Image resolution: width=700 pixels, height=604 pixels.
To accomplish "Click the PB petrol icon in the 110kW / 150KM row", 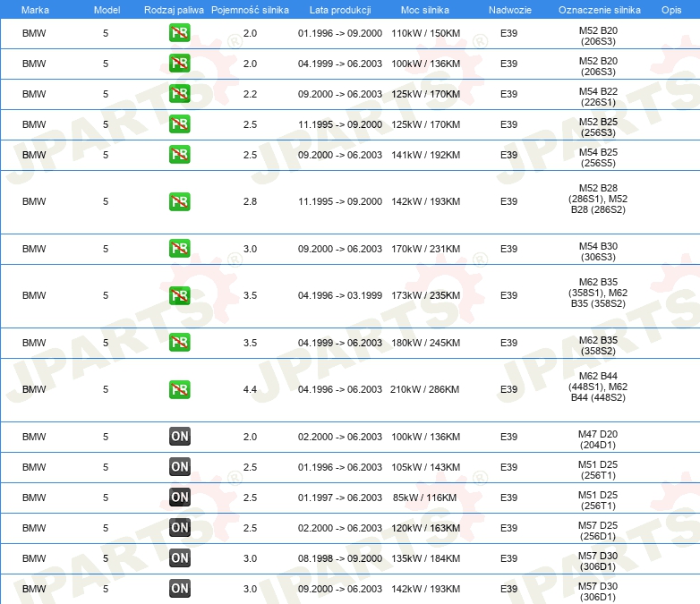I will point(179,33).
